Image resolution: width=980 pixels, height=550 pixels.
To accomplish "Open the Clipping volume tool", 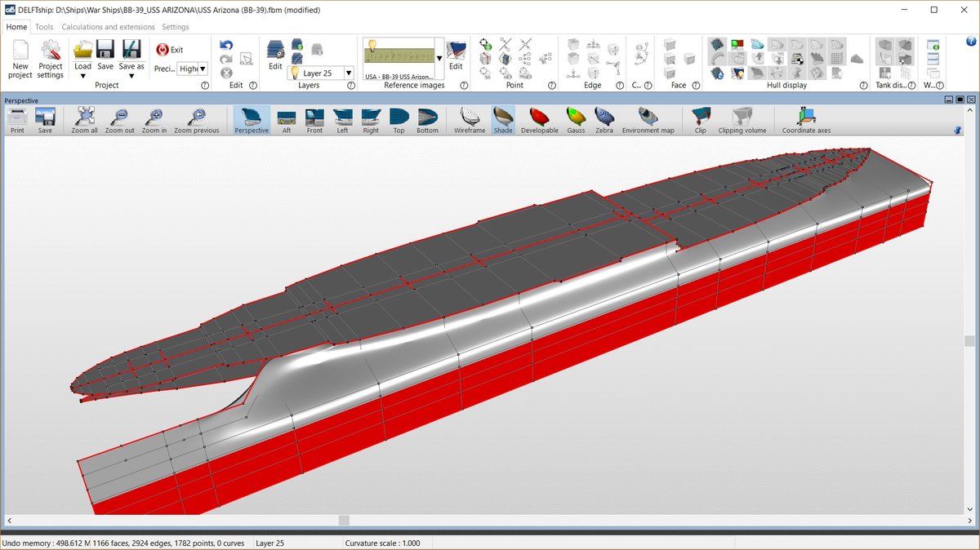I will (742, 119).
